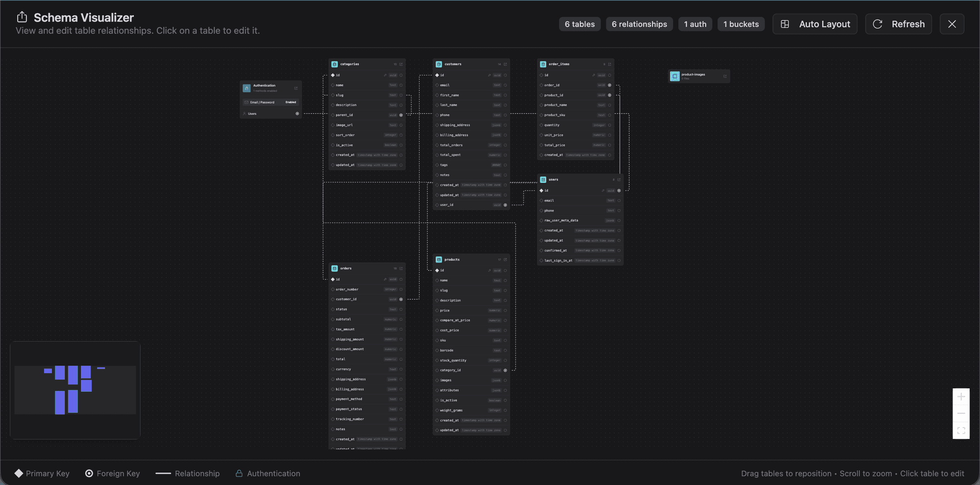The height and width of the screenshot is (485, 980).
Task: Toggle the foreign key marker on parent_id in categories
Action: tap(401, 115)
